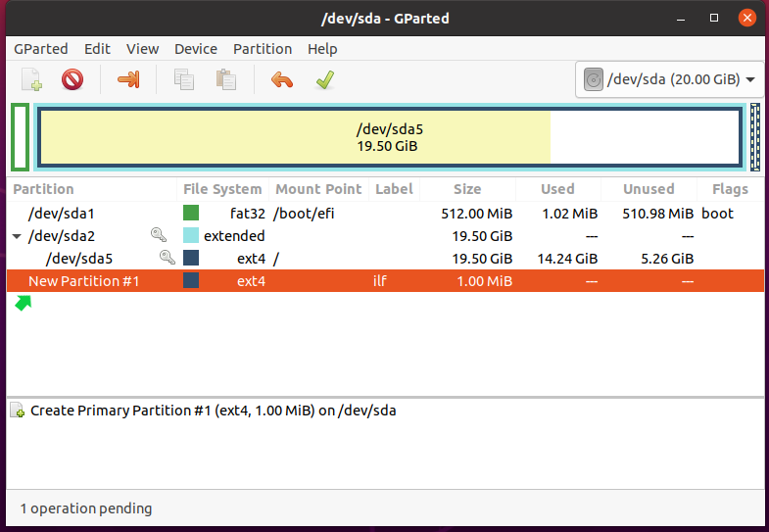Click the '1 operation pending' status text
The image size is (769, 532).
click(x=86, y=508)
